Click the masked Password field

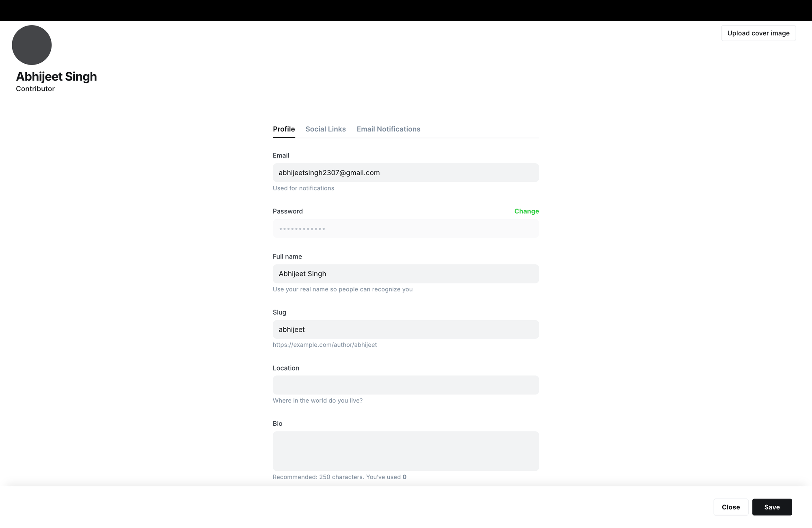[x=405, y=228]
